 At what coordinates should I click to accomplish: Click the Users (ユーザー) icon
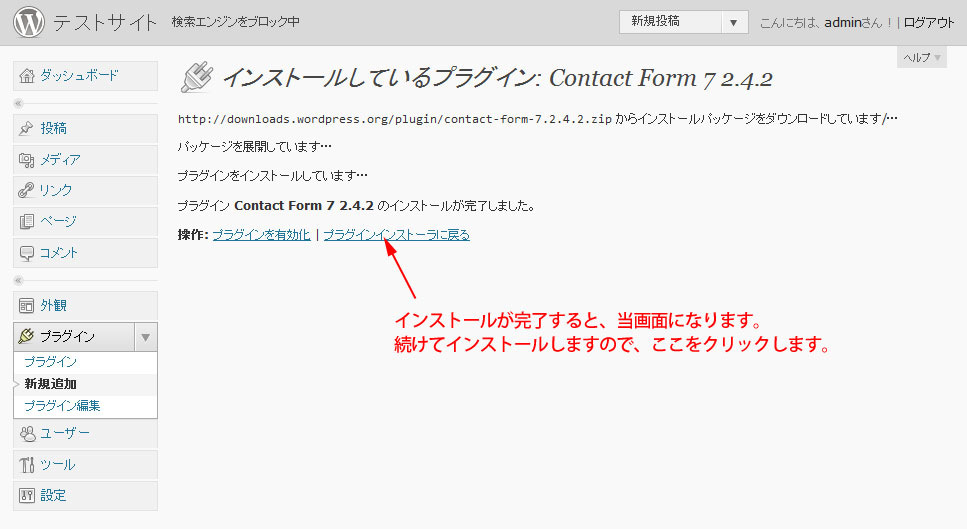27,433
